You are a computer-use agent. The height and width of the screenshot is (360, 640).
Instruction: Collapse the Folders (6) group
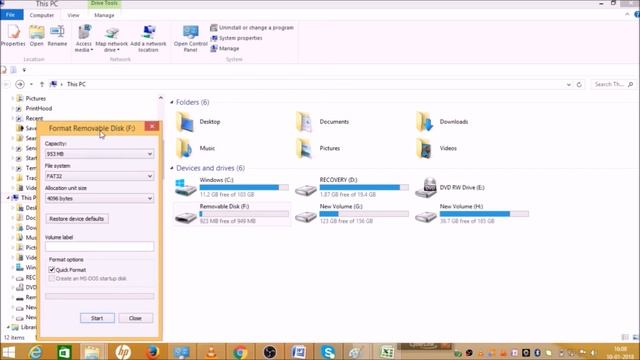tap(172, 102)
